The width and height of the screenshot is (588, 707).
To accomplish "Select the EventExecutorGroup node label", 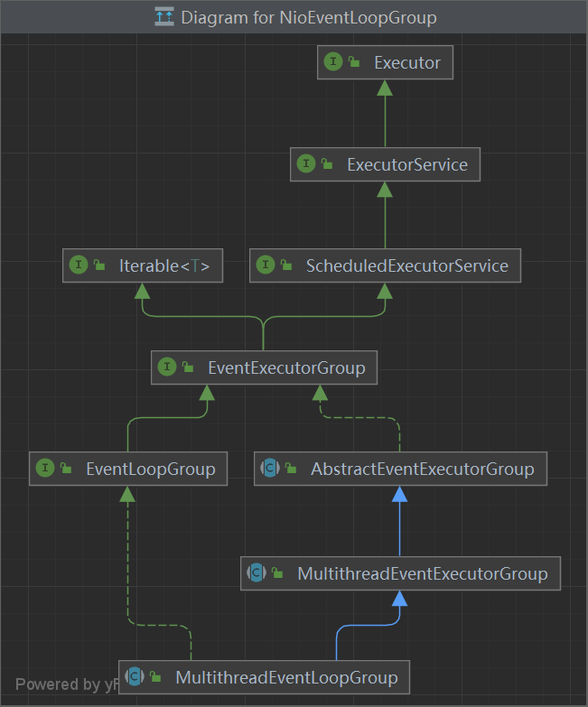I will (287, 367).
